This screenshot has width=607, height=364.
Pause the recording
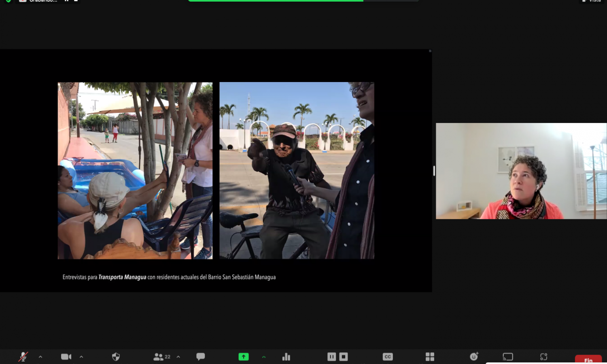tap(331, 356)
